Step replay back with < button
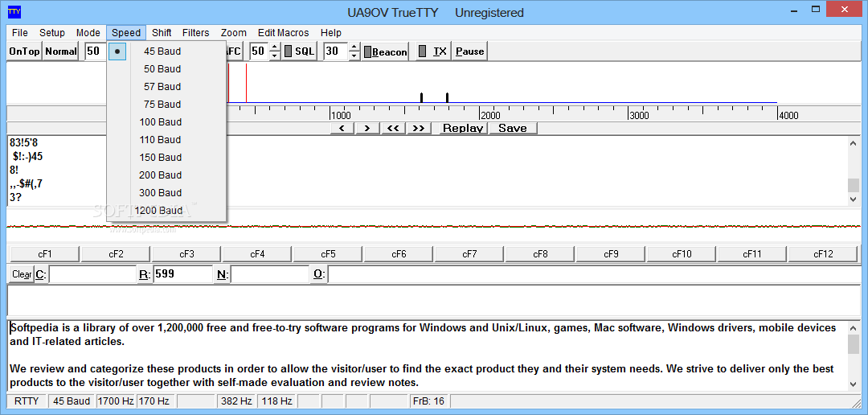This screenshot has height=415, width=868. click(x=342, y=129)
